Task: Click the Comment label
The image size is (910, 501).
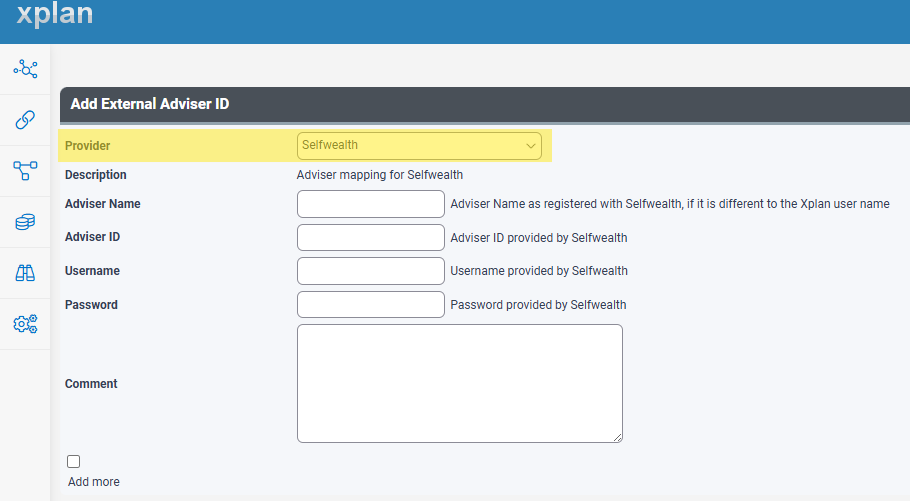Action: 91,384
